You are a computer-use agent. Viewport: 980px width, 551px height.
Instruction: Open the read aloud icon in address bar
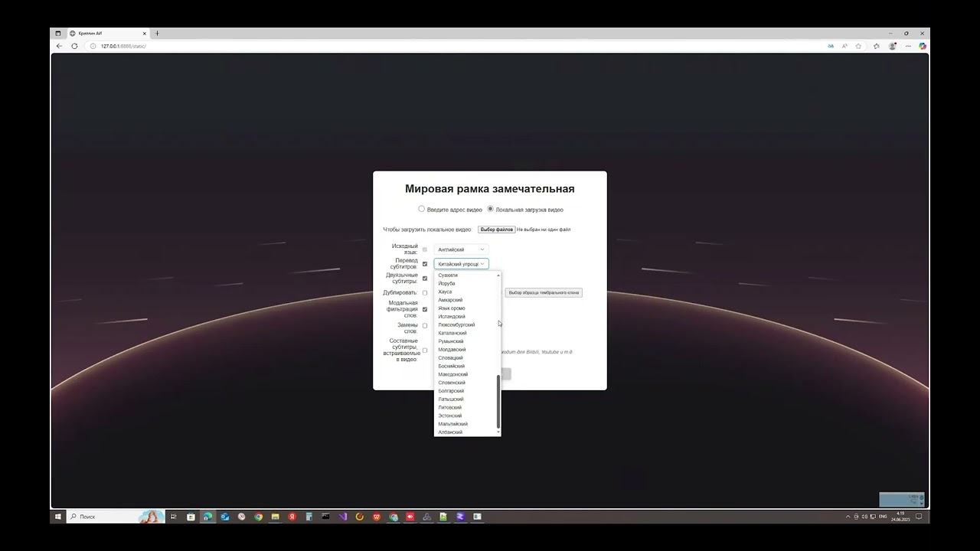pyautogui.click(x=844, y=46)
